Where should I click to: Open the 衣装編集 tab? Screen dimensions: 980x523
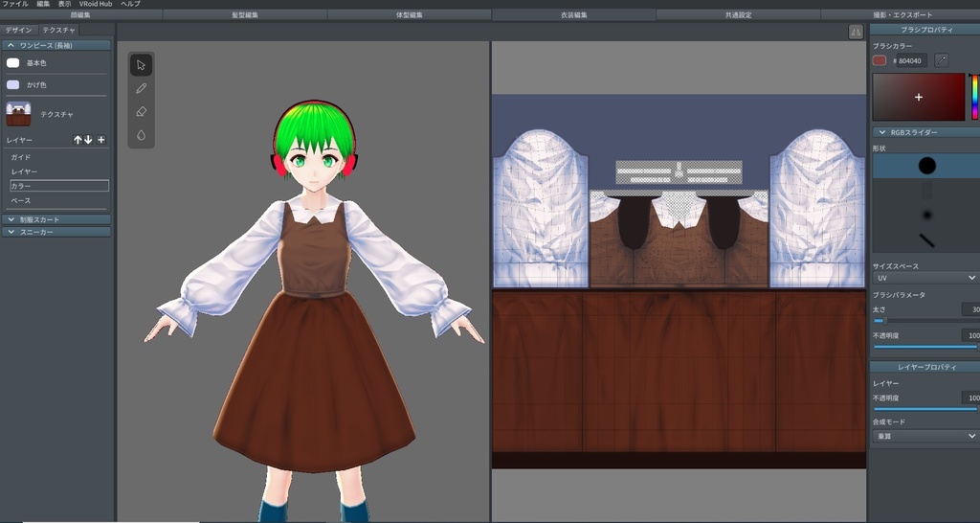574,15
